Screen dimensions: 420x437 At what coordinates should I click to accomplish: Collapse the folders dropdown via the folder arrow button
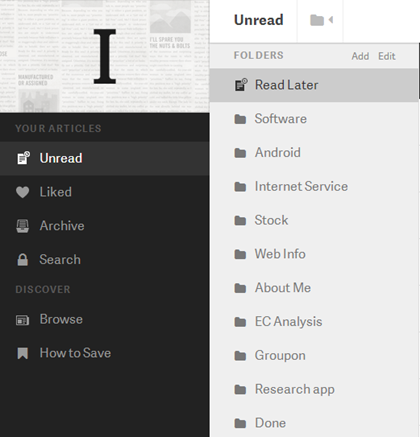pyautogui.click(x=321, y=20)
